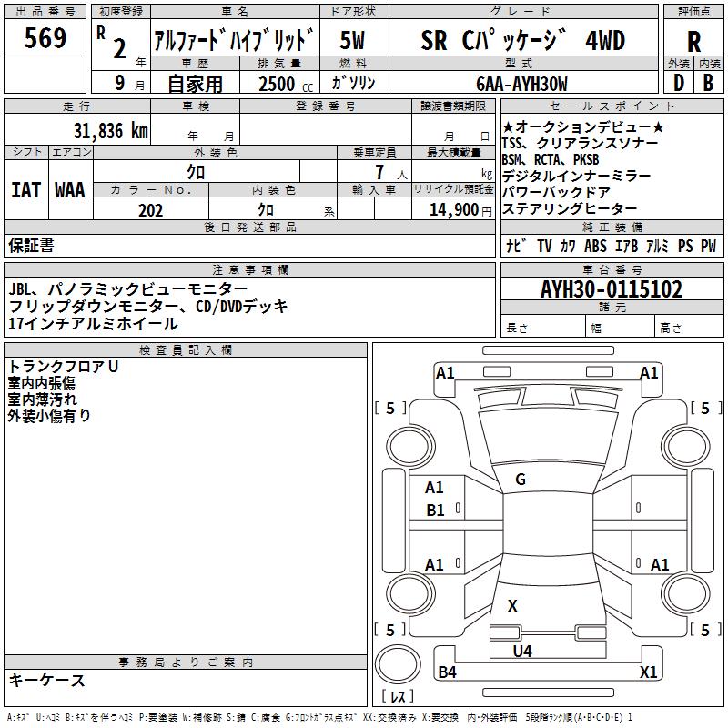
Task: Select JBL、パノラミックビューモニター note
Action: 128,289
